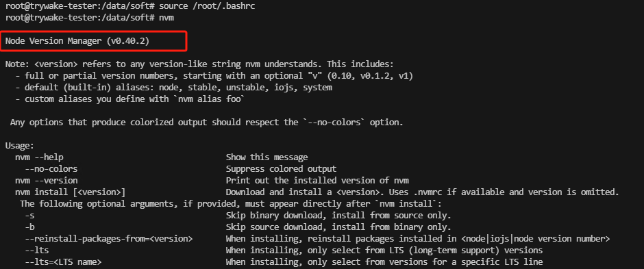
Task: Click the 'Note: <version> refers to' line
Action: [199, 64]
